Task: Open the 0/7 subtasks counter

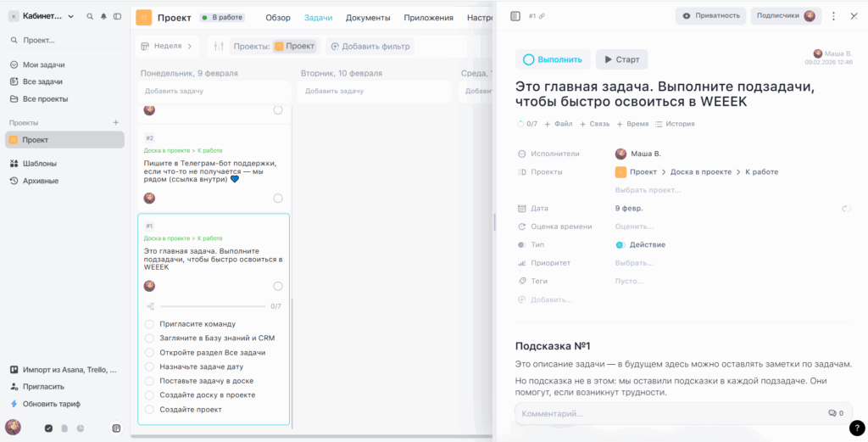Action: (x=527, y=124)
